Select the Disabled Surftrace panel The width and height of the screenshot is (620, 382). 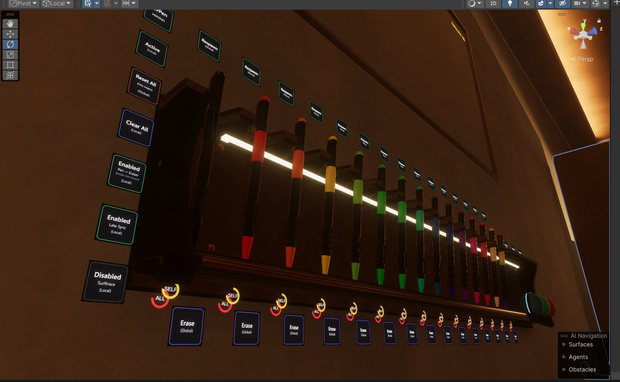coord(106,282)
